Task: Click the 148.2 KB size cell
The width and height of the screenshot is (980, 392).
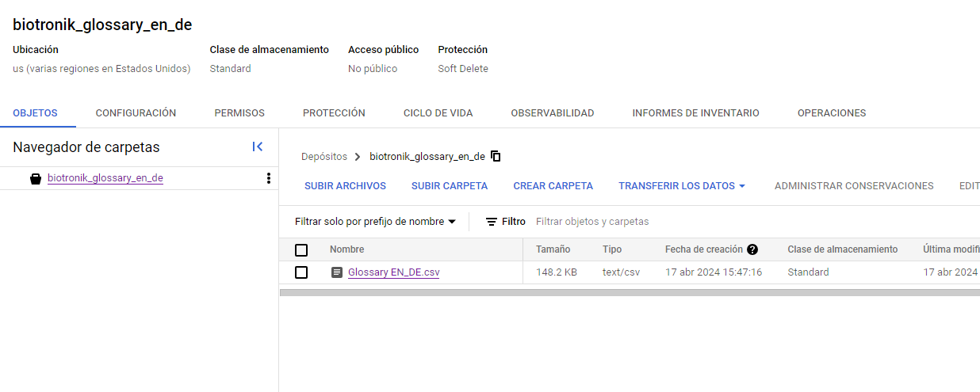Action: (x=557, y=272)
